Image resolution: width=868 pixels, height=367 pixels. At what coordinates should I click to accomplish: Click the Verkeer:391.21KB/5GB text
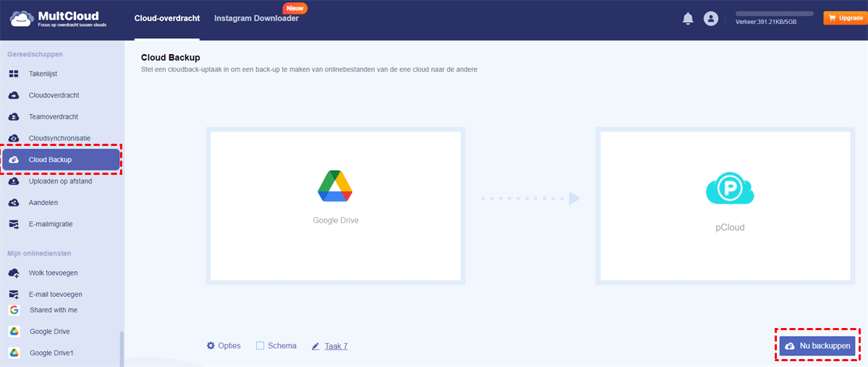coord(766,22)
